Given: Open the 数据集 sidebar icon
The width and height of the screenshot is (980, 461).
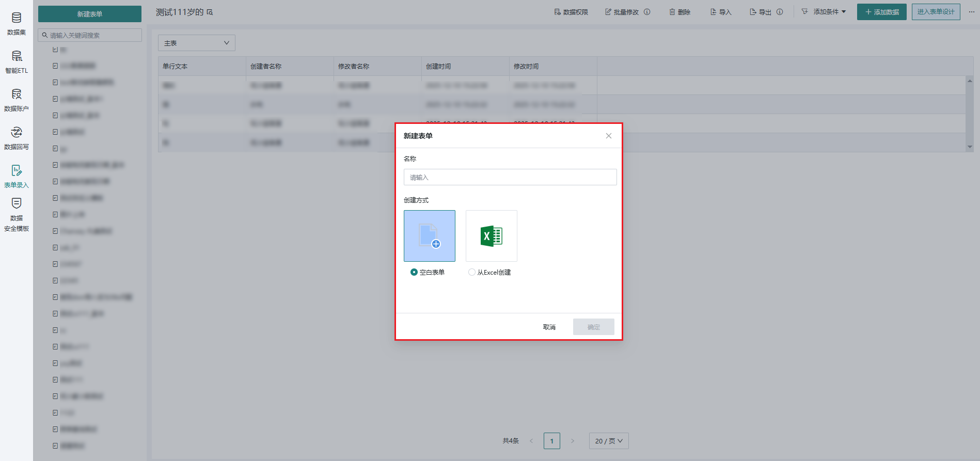Looking at the screenshot, I should pyautogui.click(x=17, y=23).
